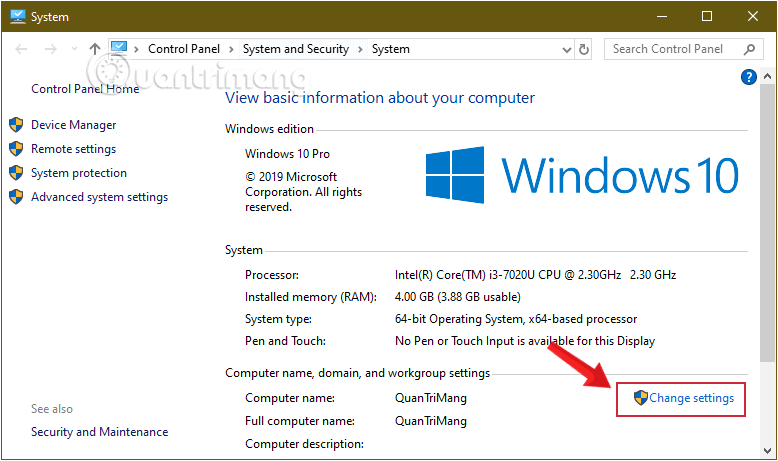Click the QuanTriMang value beside Computer name
Screen dimensions: 778x461
tap(431, 398)
